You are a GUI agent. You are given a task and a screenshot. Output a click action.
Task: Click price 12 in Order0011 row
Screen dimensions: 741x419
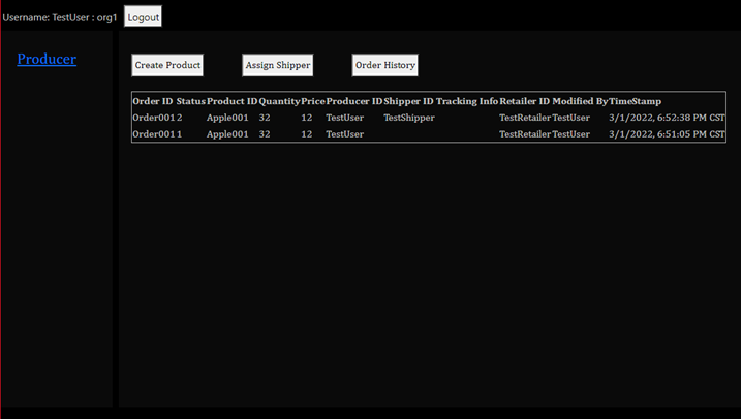pos(307,134)
